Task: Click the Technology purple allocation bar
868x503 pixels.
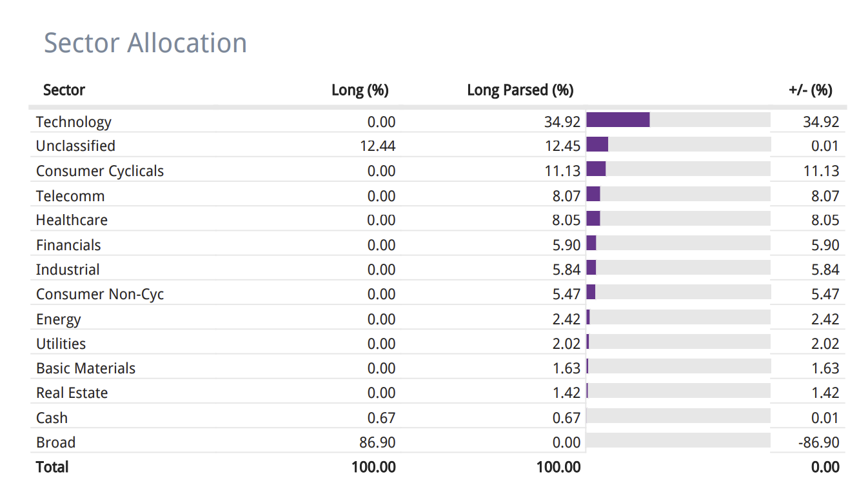Action: 618,121
